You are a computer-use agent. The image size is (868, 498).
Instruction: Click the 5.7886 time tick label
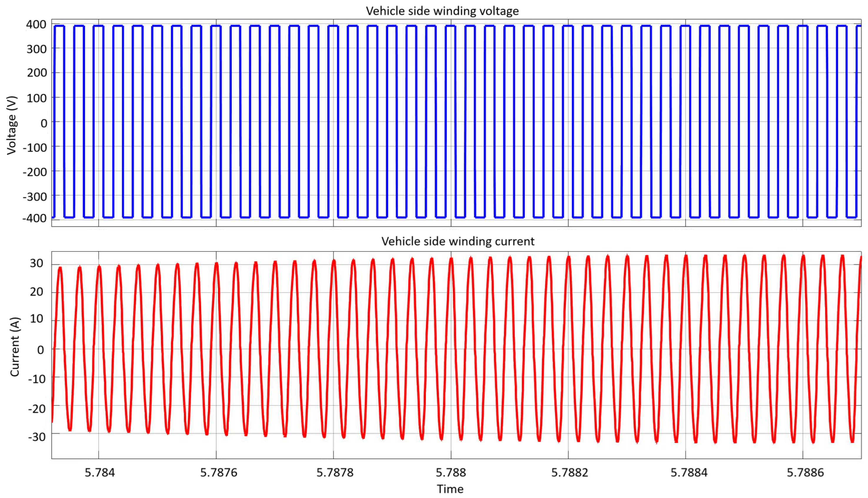[x=805, y=473]
